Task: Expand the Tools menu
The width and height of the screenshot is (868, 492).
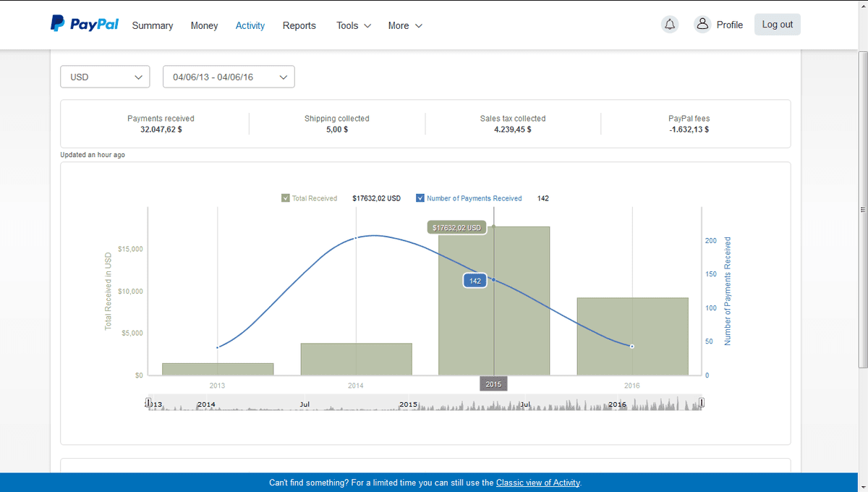Action: coord(354,25)
